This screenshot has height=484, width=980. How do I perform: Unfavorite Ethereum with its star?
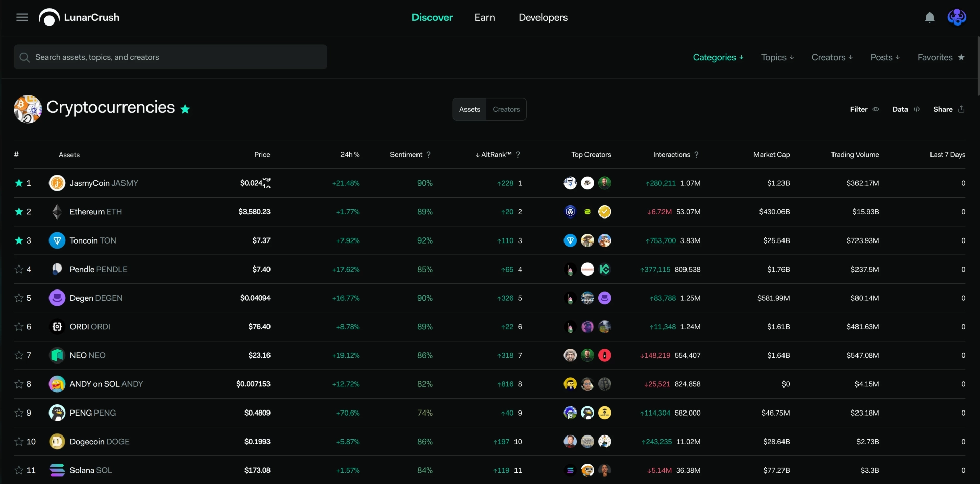click(x=19, y=211)
